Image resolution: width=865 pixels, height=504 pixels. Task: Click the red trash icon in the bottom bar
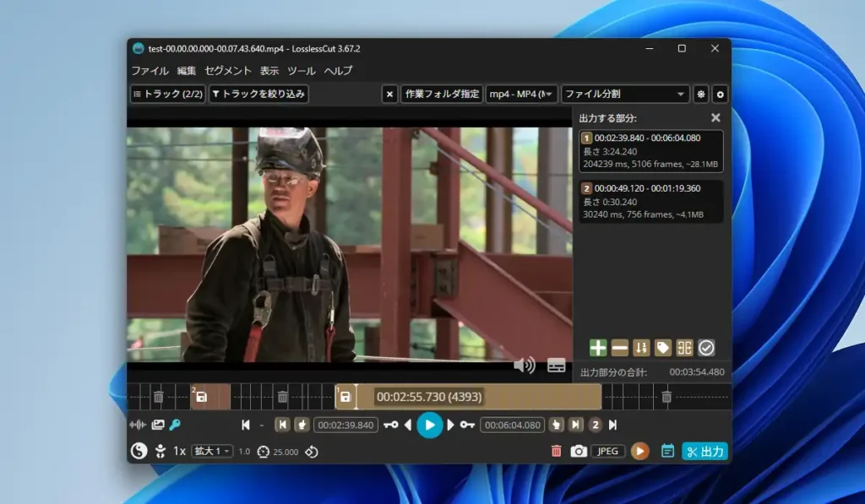556,451
